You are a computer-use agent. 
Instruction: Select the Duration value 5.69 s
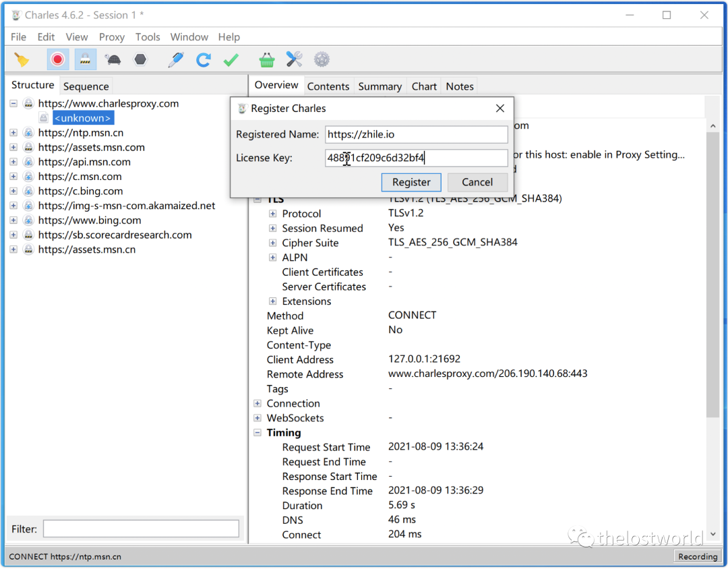coord(402,505)
